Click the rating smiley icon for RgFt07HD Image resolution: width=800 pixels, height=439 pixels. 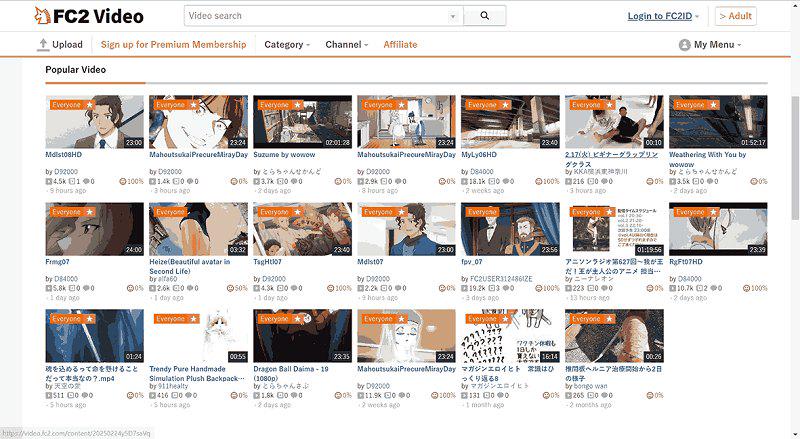click(746, 288)
